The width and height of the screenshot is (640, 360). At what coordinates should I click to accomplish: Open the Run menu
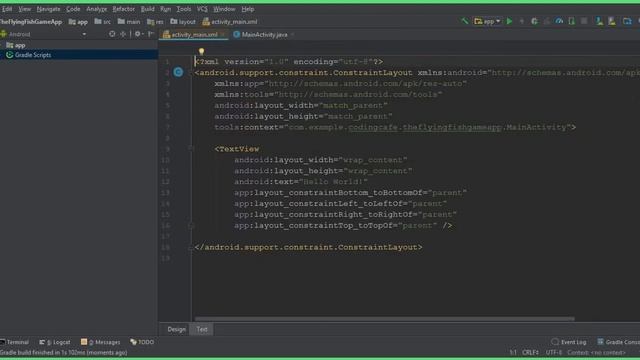[x=165, y=9]
